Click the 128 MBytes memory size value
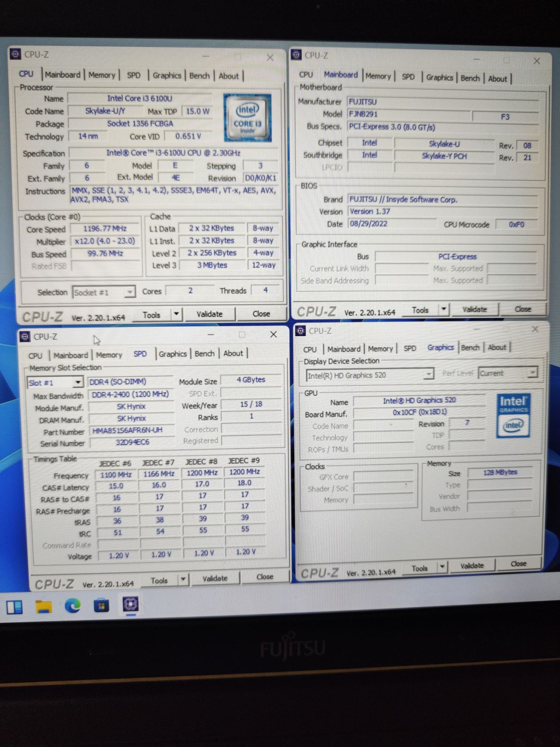This screenshot has height=747, width=560. click(500, 472)
